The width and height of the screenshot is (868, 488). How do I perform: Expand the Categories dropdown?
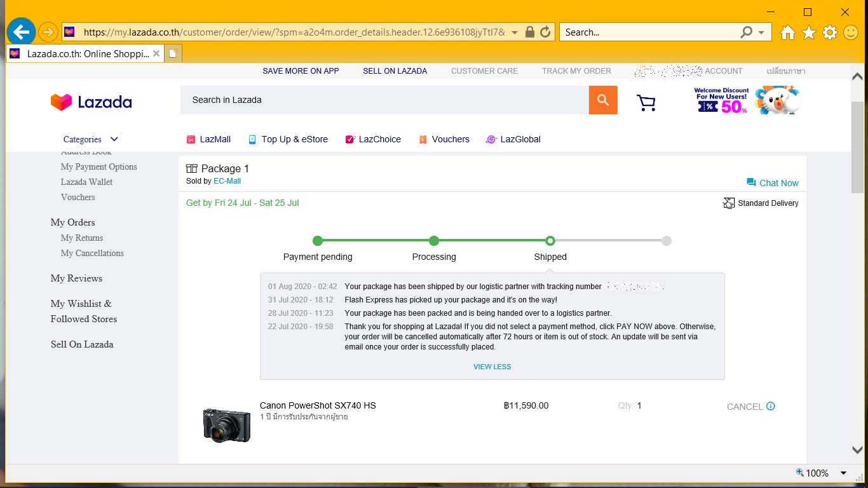pos(90,139)
